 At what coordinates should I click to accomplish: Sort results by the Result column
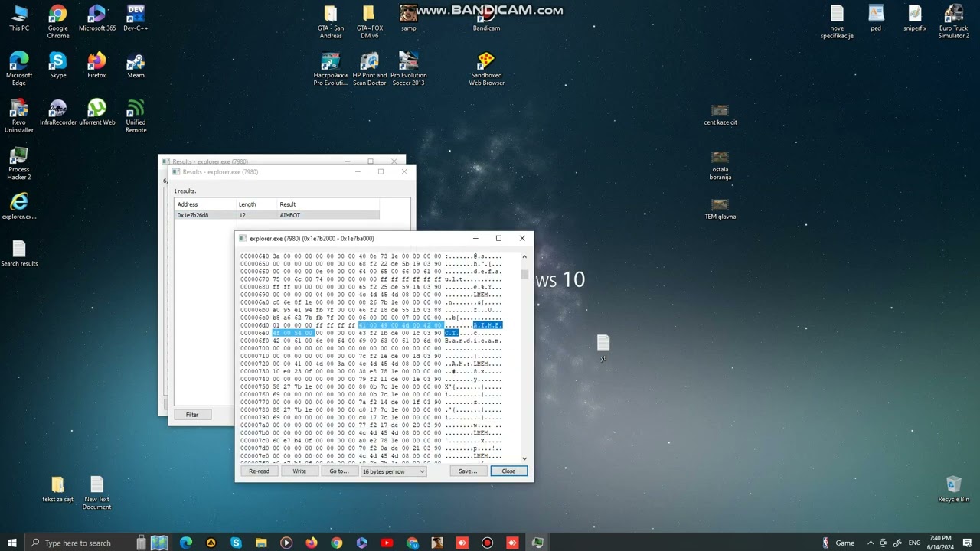click(x=328, y=204)
